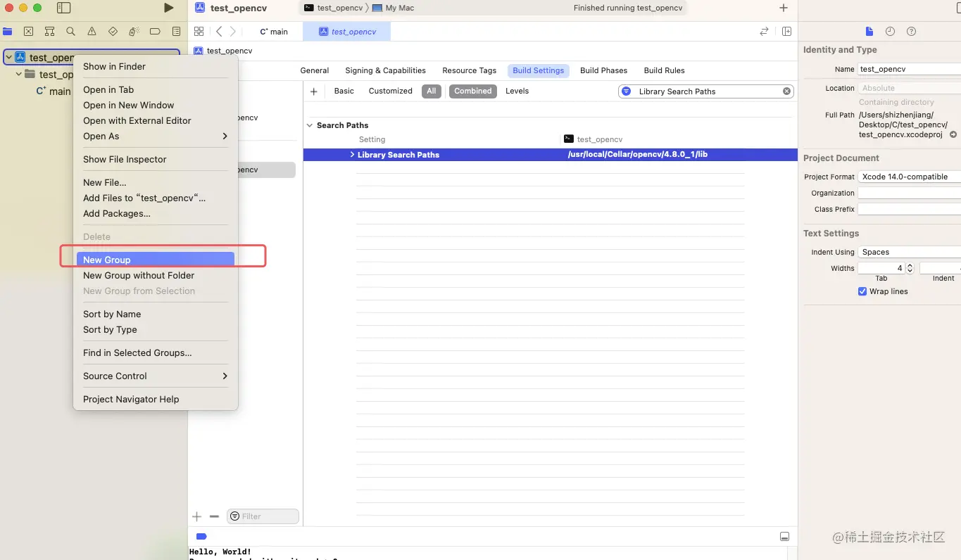
Task: Collapse the Search Paths section
Action: pyautogui.click(x=309, y=125)
